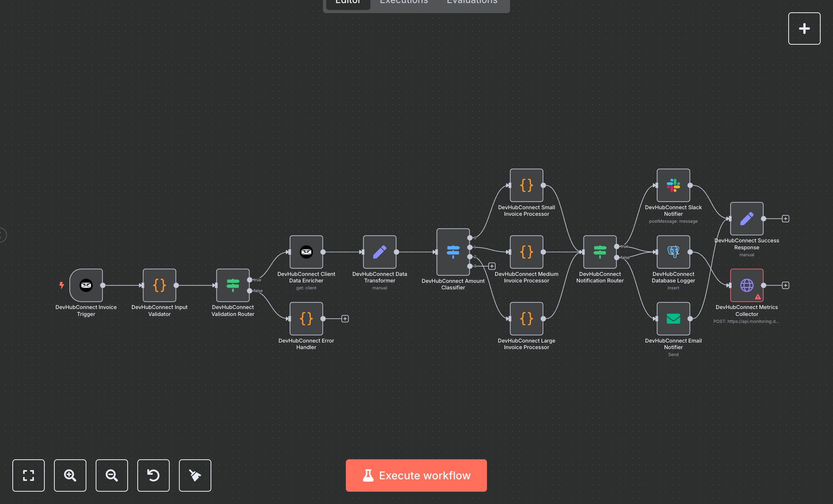Add a node after the Success Response
Viewport: 833px width, 504px height.
[x=785, y=218]
